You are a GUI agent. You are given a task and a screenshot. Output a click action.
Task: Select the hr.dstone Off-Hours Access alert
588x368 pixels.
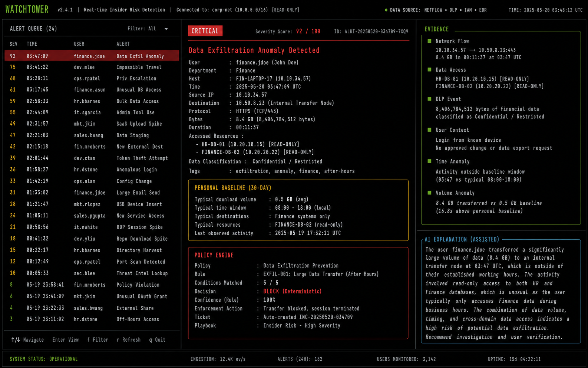[x=92, y=319]
